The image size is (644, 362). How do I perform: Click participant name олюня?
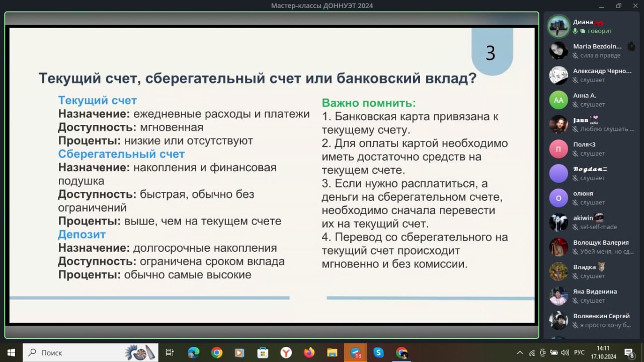[583, 193]
